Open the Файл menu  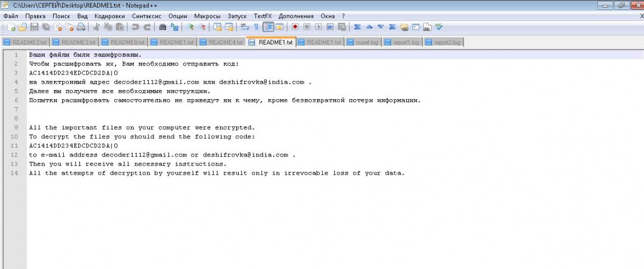(11, 16)
